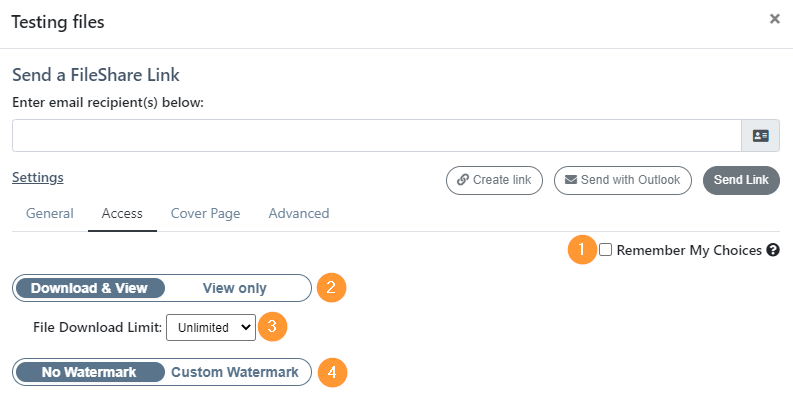Click the envelope icon in Send with Outlook
The width and height of the screenshot is (793, 403).
pos(570,180)
